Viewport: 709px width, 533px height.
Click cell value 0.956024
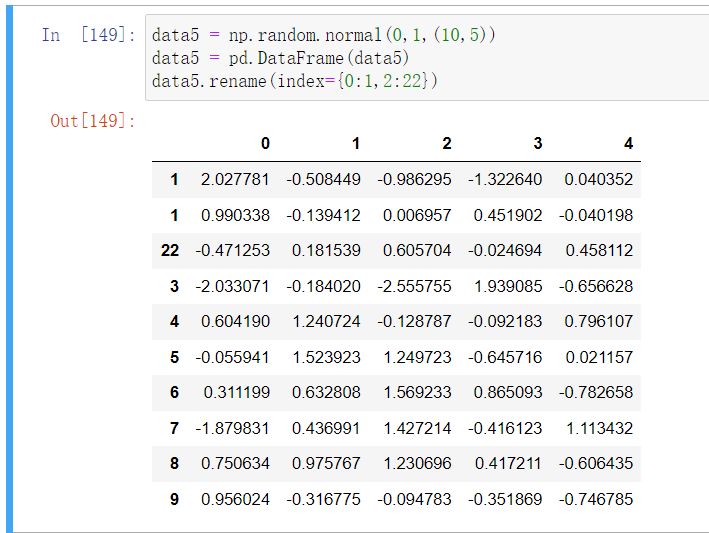click(235, 499)
